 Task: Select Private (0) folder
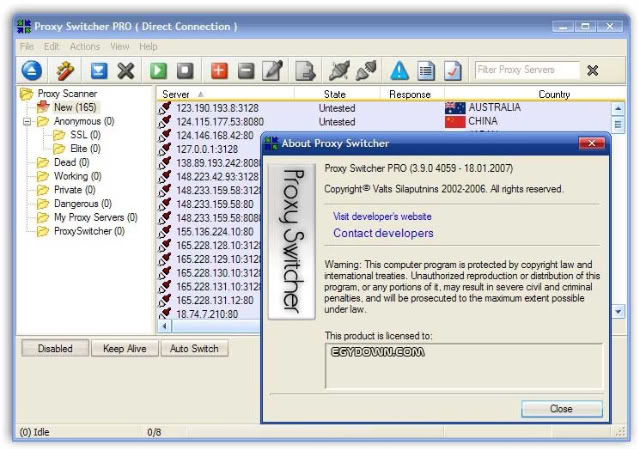point(74,190)
